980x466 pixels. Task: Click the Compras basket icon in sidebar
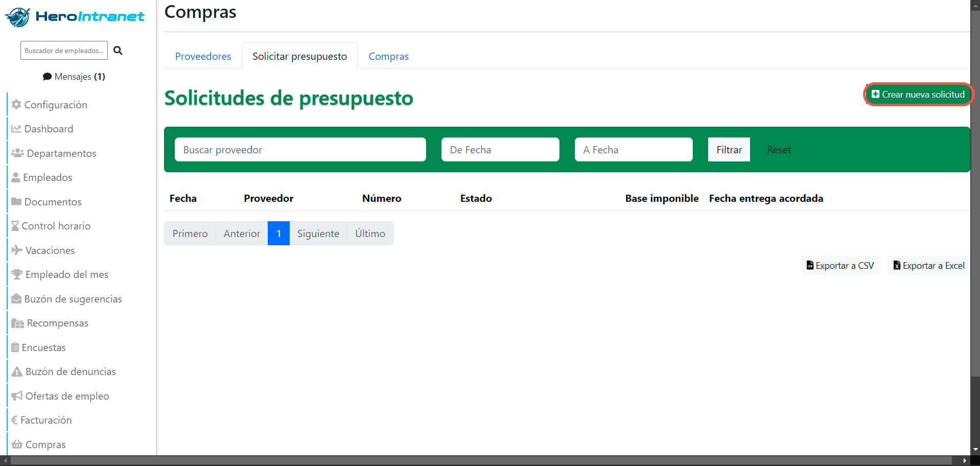coord(17,444)
